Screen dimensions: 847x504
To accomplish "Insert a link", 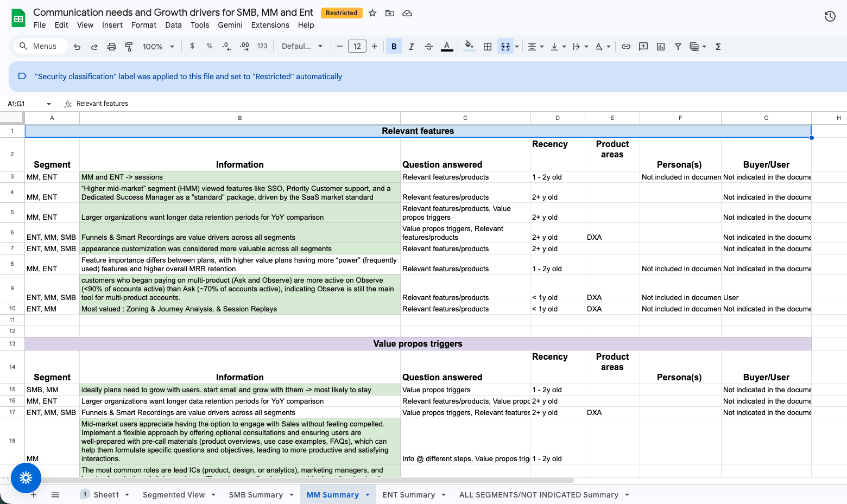I will point(626,47).
